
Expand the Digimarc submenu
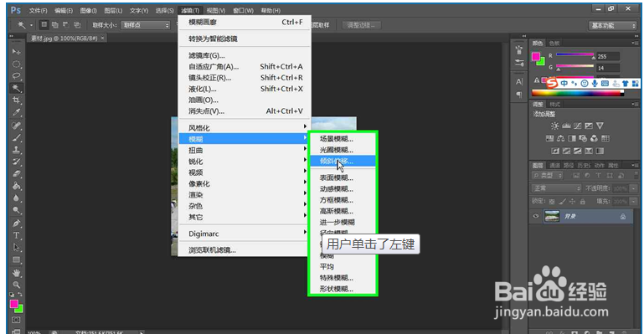(x=245, y=234)
